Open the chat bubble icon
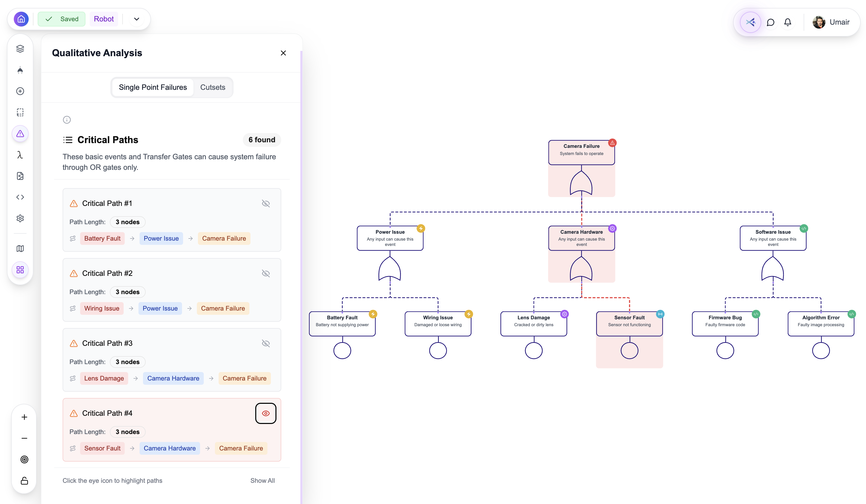 770,22
